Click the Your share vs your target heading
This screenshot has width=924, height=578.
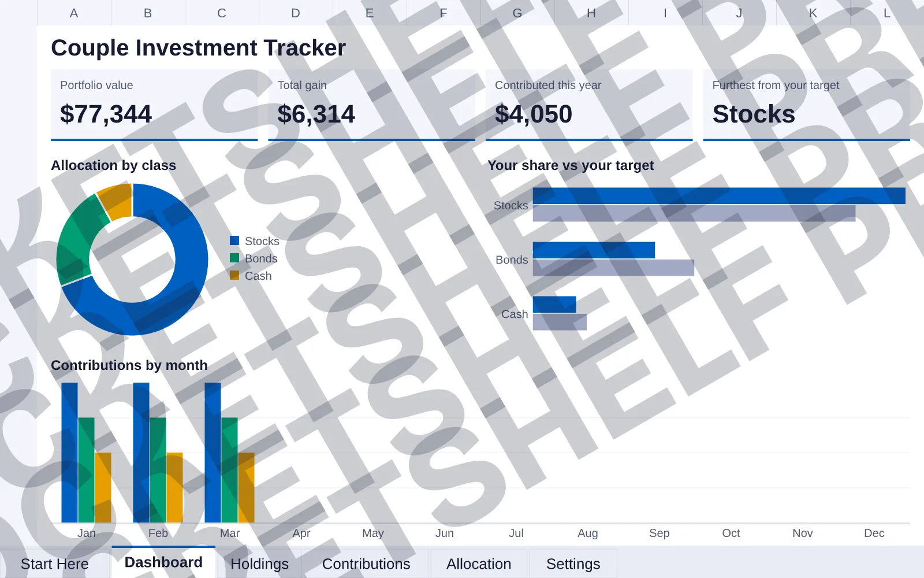pyautogui.click(x=571, y=165)
